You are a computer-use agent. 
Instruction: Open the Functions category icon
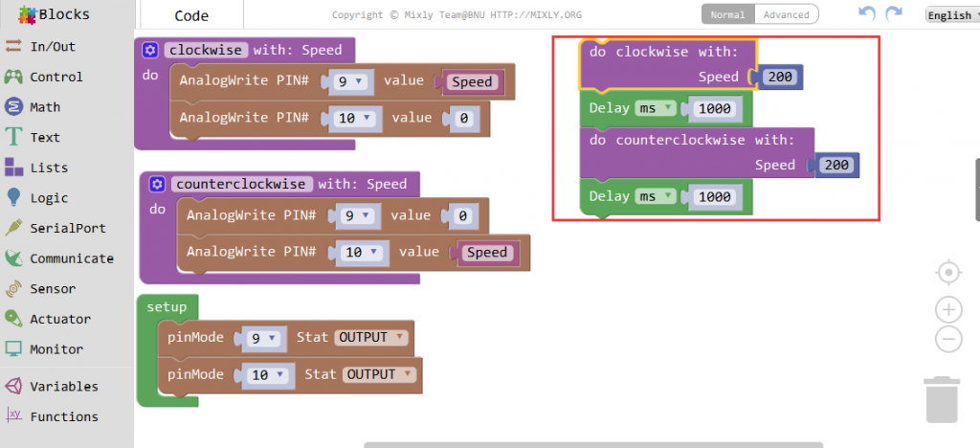click(13, 416)
